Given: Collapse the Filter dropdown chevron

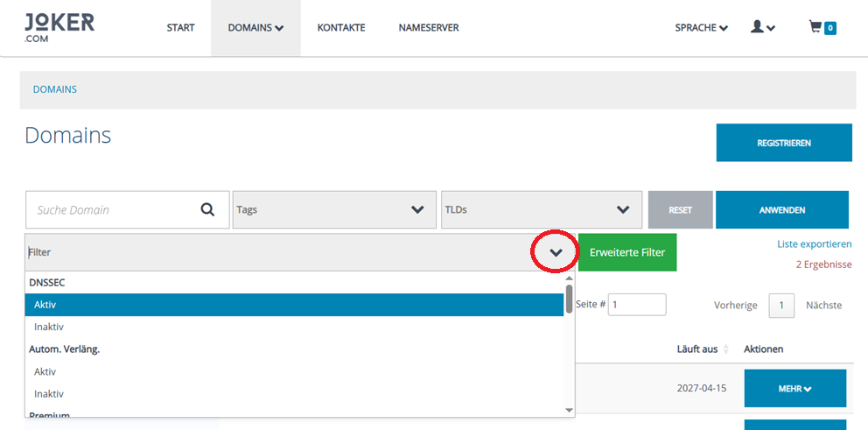Looking at the screenshot, I should (x=556, y=252).
